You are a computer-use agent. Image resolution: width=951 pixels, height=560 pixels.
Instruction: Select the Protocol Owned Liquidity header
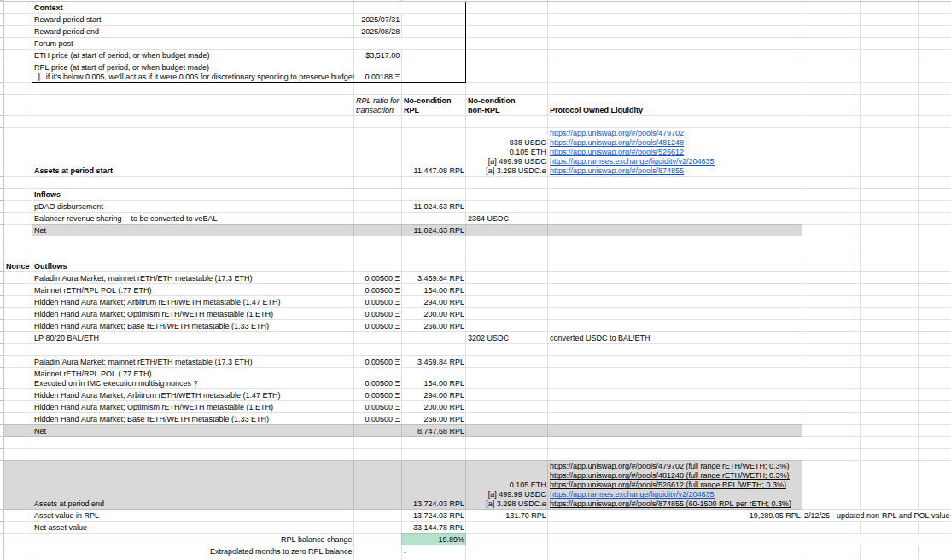(x=596, y=110)
